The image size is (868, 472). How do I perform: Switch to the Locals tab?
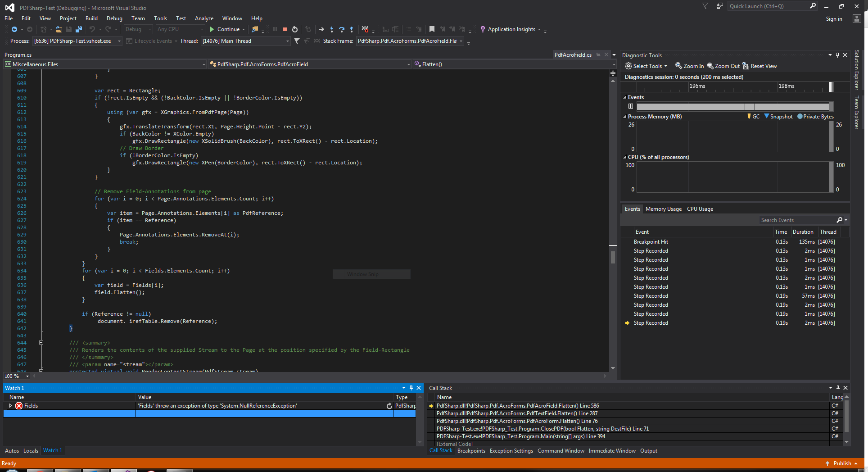[31, 451]
